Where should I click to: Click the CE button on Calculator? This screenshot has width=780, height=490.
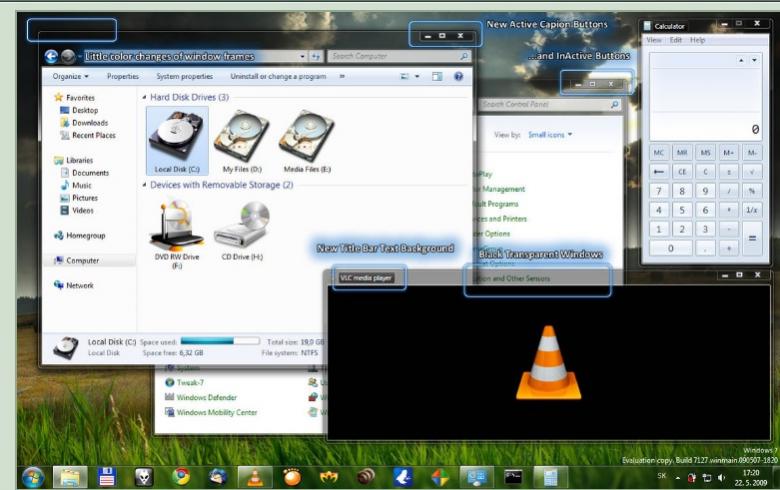[682, 172]
